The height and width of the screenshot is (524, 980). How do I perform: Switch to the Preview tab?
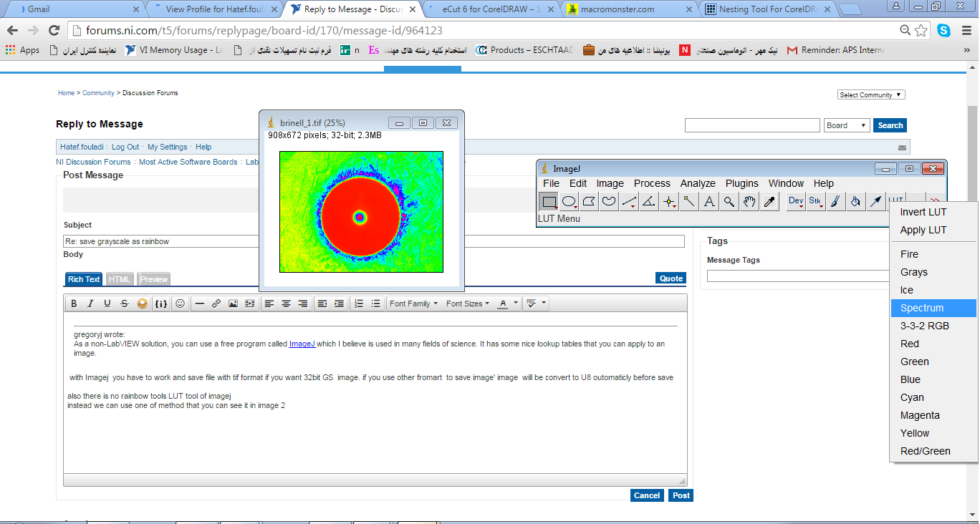(x=154, y=279)
